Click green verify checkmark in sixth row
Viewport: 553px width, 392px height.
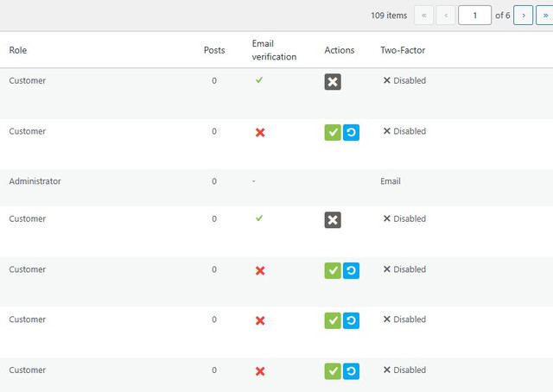333,321
